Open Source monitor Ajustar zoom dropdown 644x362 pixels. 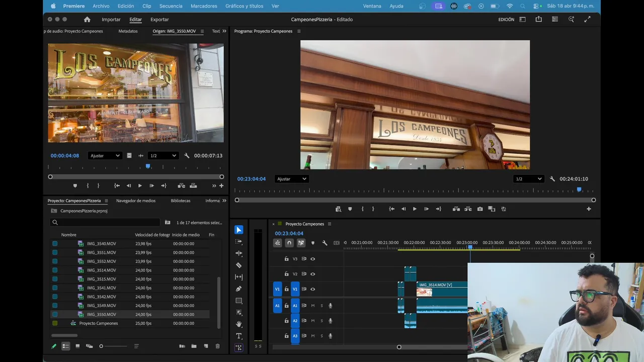[x=105, y=156]
